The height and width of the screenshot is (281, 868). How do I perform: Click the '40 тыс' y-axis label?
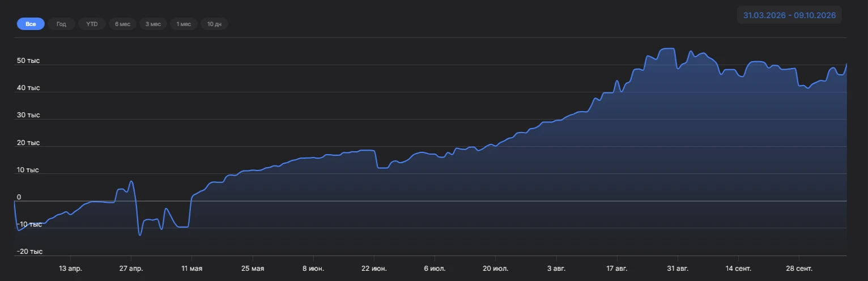(28, 88)
